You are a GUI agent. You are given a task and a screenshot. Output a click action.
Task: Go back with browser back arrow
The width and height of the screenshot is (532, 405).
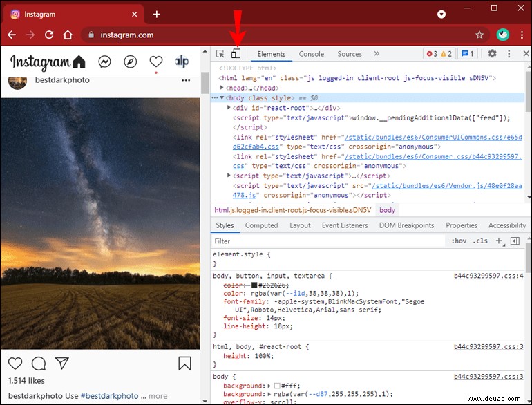(12, 35)
